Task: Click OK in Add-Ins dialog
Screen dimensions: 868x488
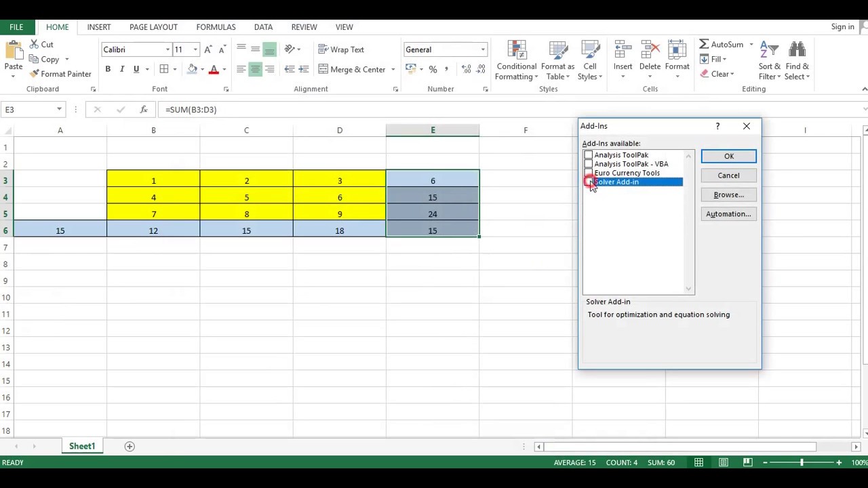Action: pyautogui.click(x=728, y=157)
